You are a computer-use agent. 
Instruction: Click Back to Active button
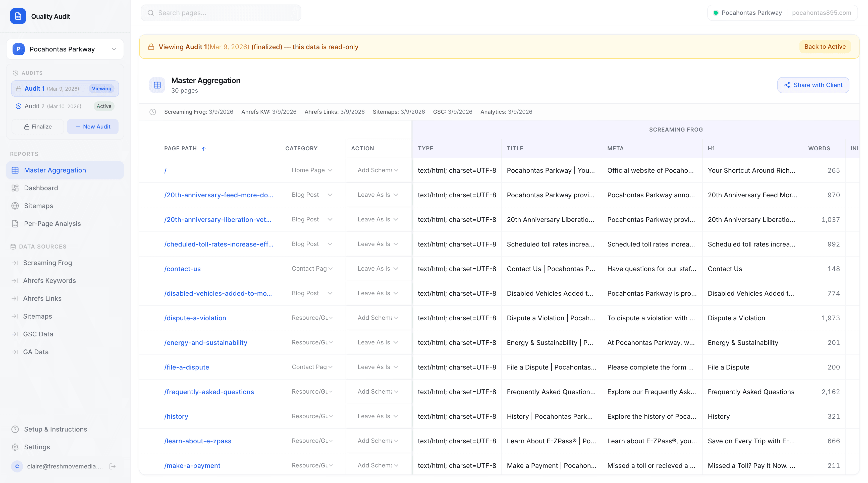coord(825,47)
